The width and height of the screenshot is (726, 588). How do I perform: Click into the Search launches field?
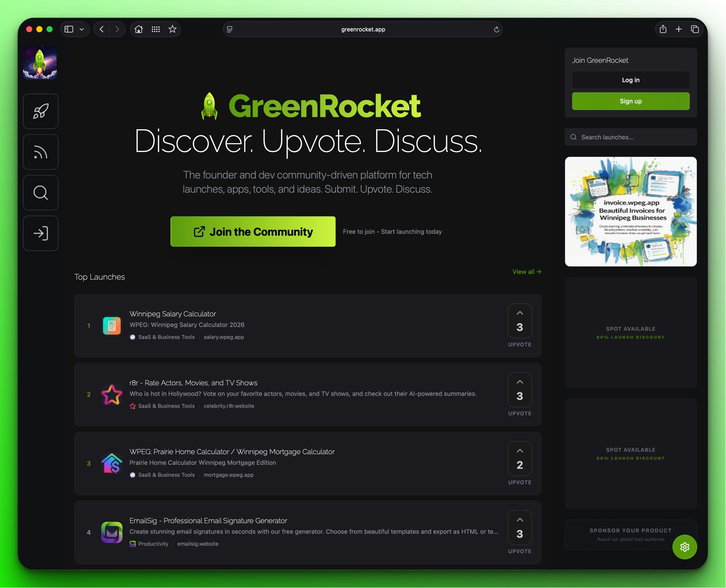point(630,137)
